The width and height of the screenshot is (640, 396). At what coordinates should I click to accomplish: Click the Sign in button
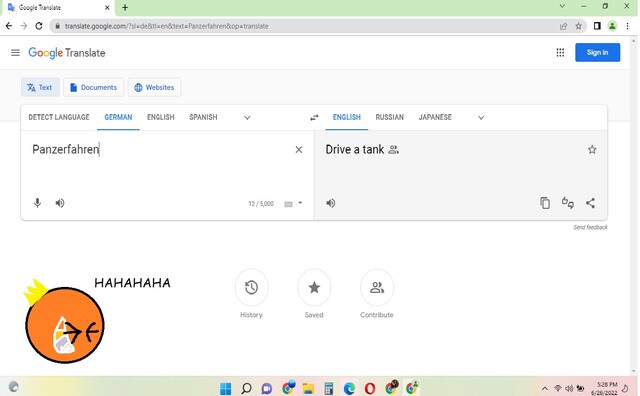click(598, 52)
